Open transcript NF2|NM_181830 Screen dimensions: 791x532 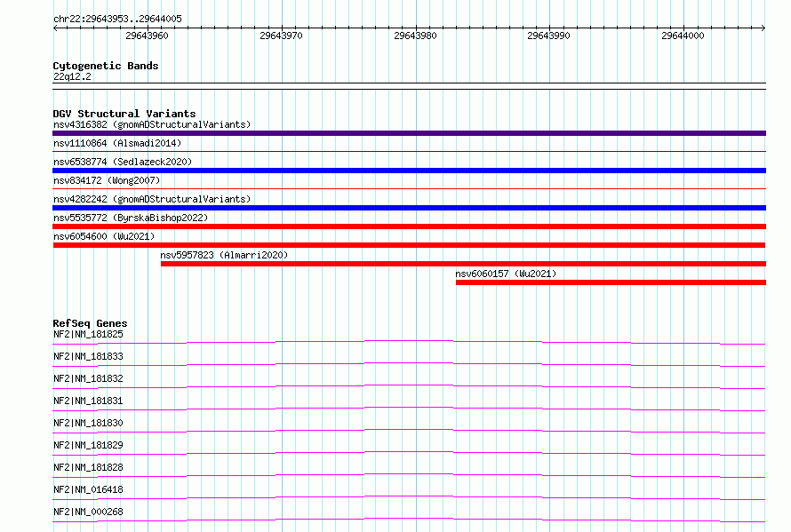(x=88, y=423)
